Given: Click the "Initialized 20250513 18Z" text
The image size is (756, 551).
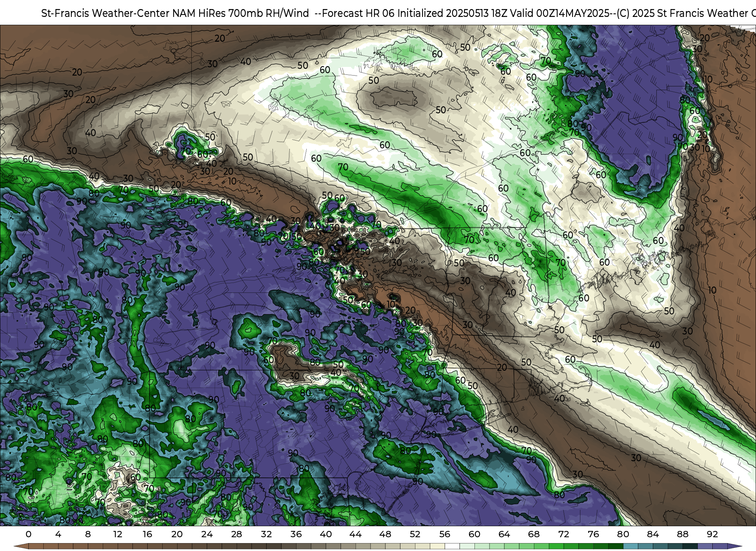Looking at the screenshot, I should tap(452, 13).
